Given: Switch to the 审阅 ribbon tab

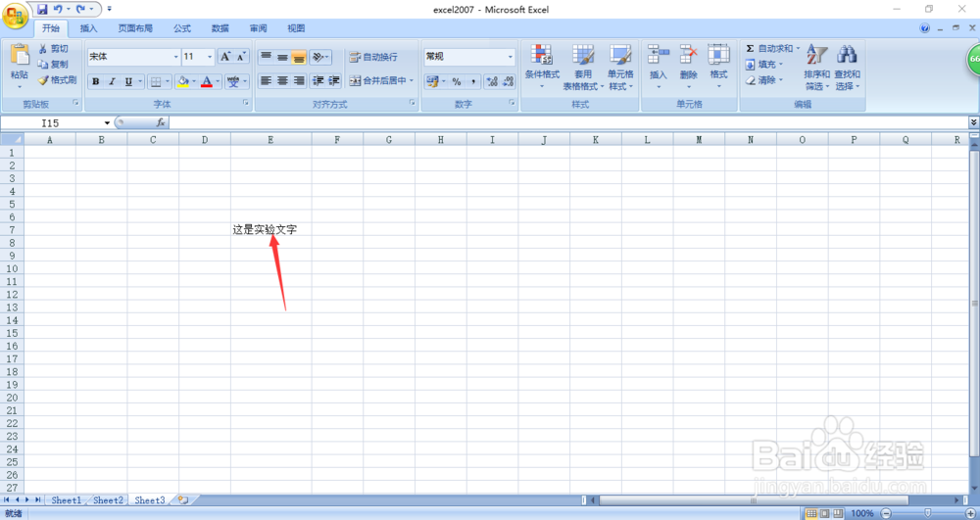Looking at the screenshot, I should [258, 28].
